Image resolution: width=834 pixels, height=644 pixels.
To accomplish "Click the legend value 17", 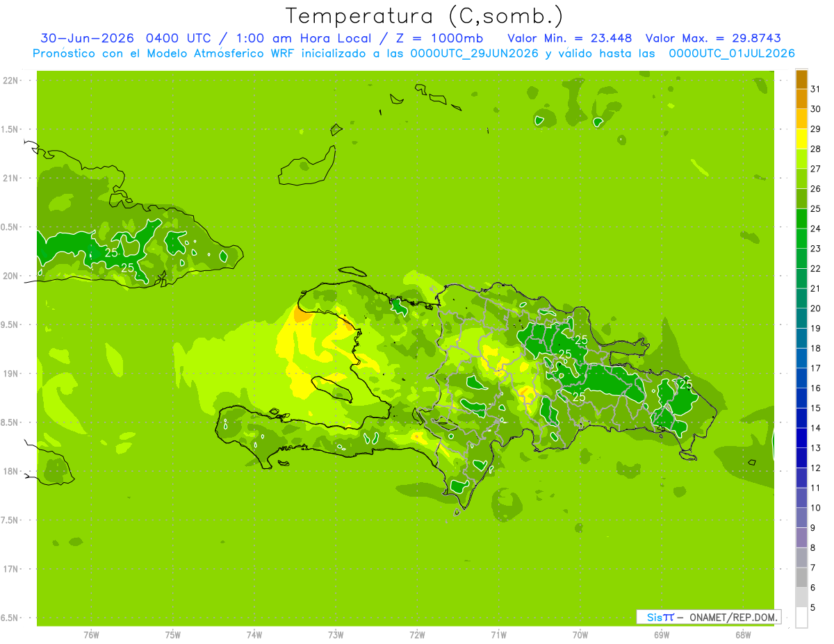I will point(816,368).
